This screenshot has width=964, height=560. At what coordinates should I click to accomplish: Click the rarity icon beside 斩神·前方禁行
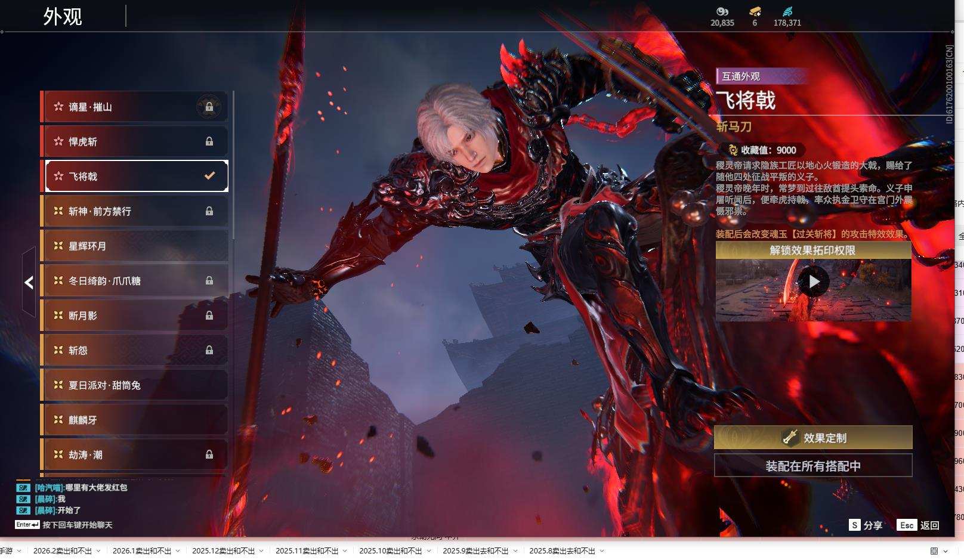pos(58,211)
